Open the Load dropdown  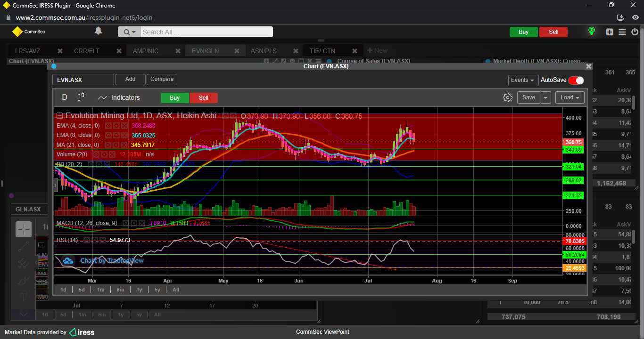(570, 97)
